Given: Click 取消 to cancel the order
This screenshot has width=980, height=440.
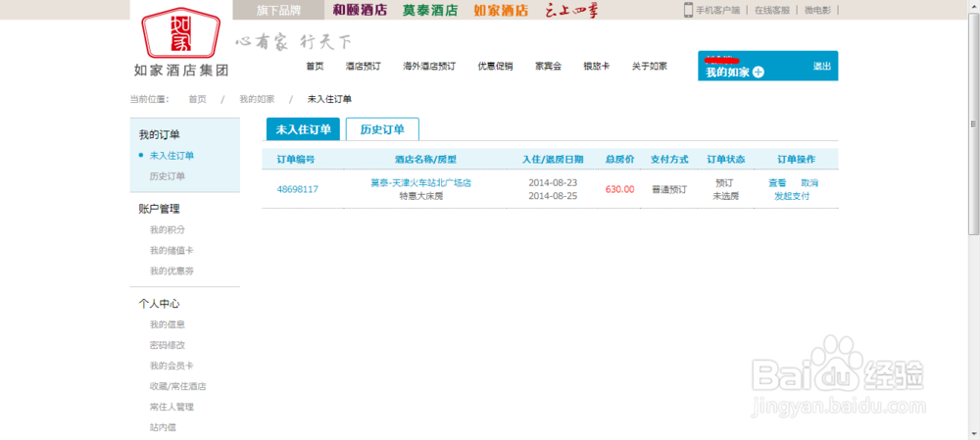Looking at the screenshot, I should [x=809, y=183].
